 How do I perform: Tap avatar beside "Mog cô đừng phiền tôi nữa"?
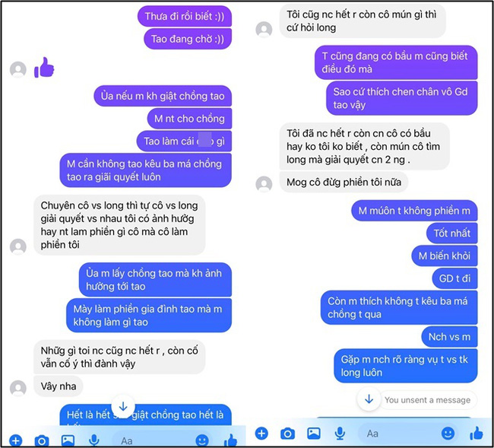click(264, 184)
